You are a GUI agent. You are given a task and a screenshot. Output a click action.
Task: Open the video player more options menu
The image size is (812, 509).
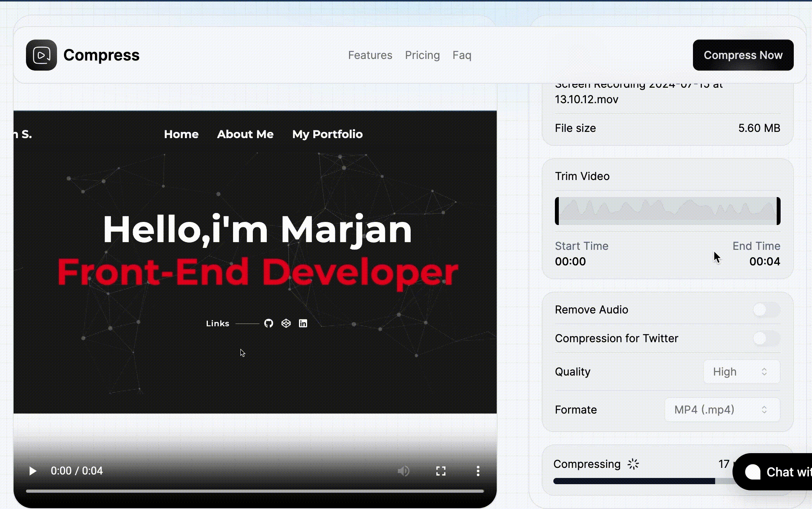tap(478, 471)
